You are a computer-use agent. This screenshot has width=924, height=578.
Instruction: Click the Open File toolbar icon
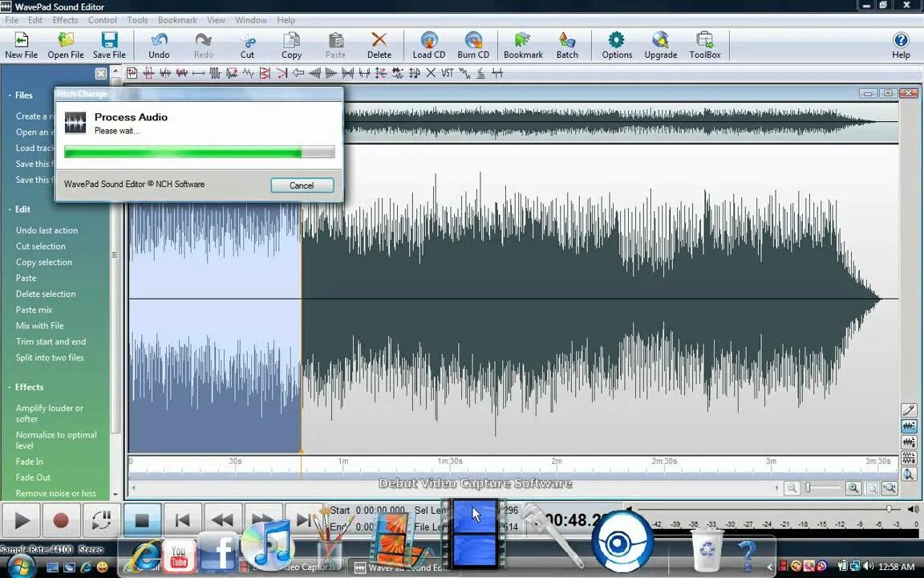[x=66, y=46]
